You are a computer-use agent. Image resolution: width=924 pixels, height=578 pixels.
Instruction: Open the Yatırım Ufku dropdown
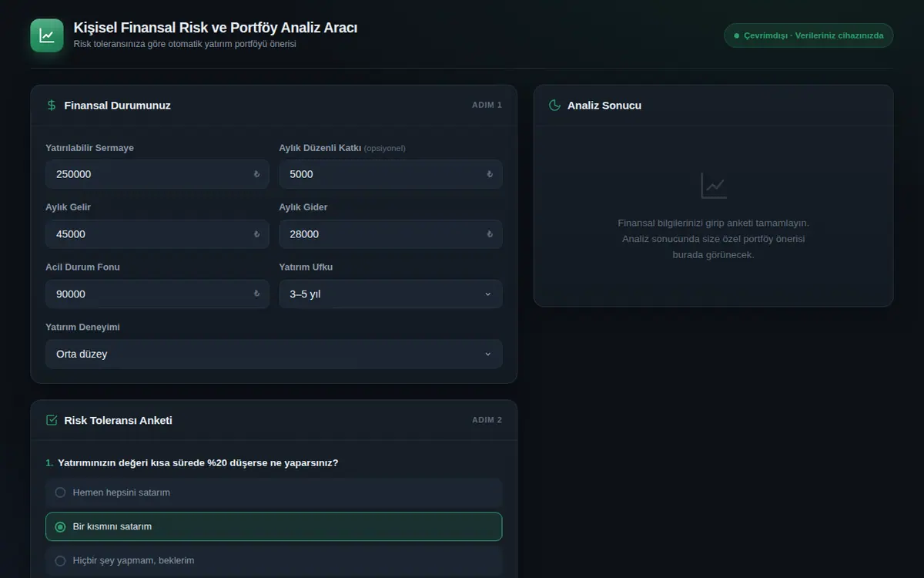tap(390, 294)
